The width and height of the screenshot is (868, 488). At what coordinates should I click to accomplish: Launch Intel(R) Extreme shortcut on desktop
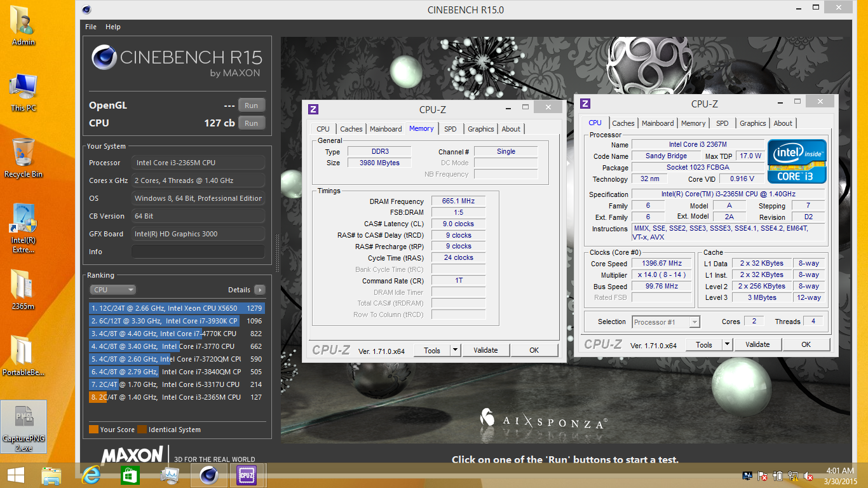[24, 227]
